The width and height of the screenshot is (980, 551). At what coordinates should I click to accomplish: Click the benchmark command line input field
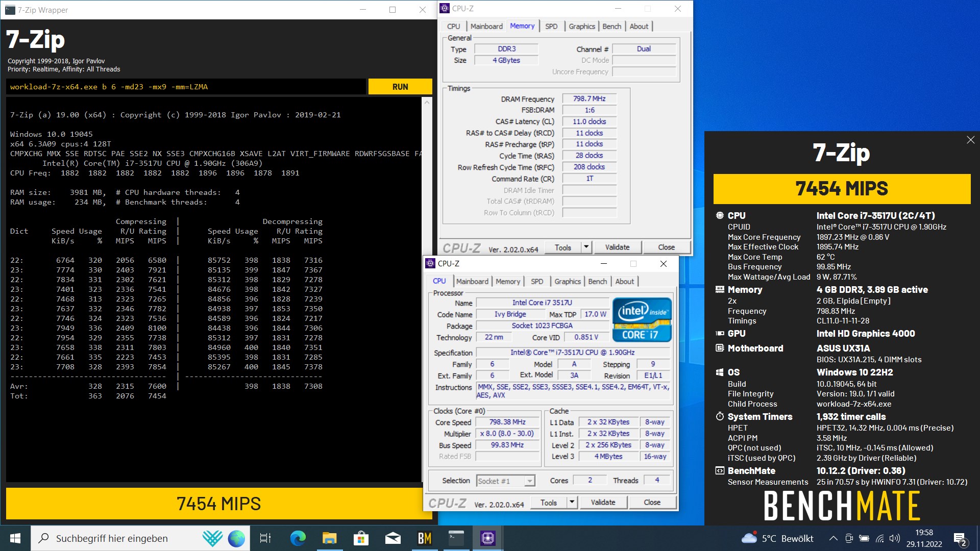pos(186,87)
